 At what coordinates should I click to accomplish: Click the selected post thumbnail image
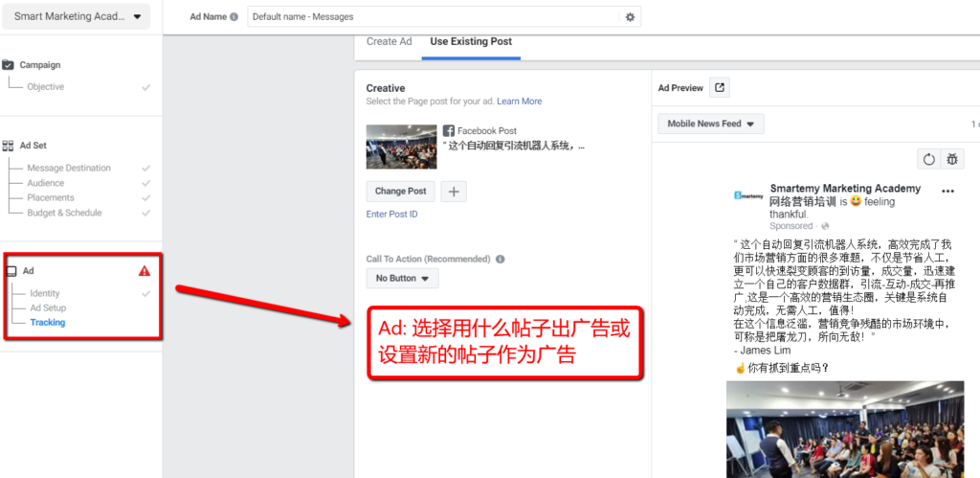tap(401, 147)
